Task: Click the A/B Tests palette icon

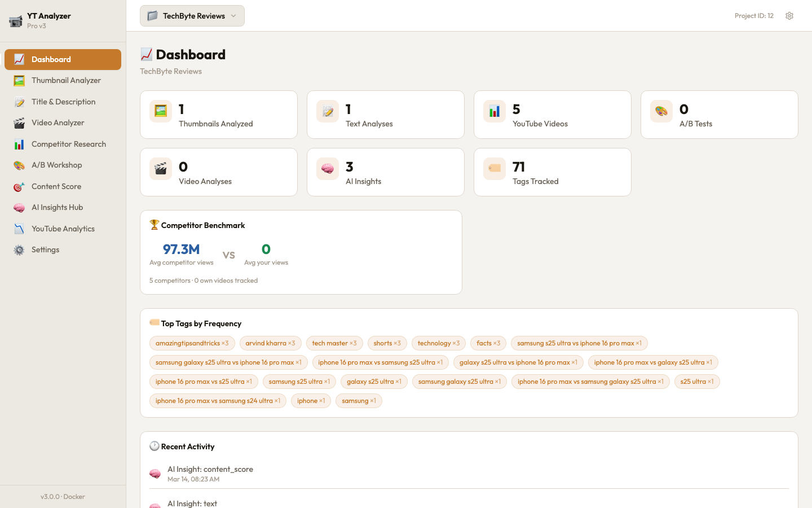Action: (661, 111)
